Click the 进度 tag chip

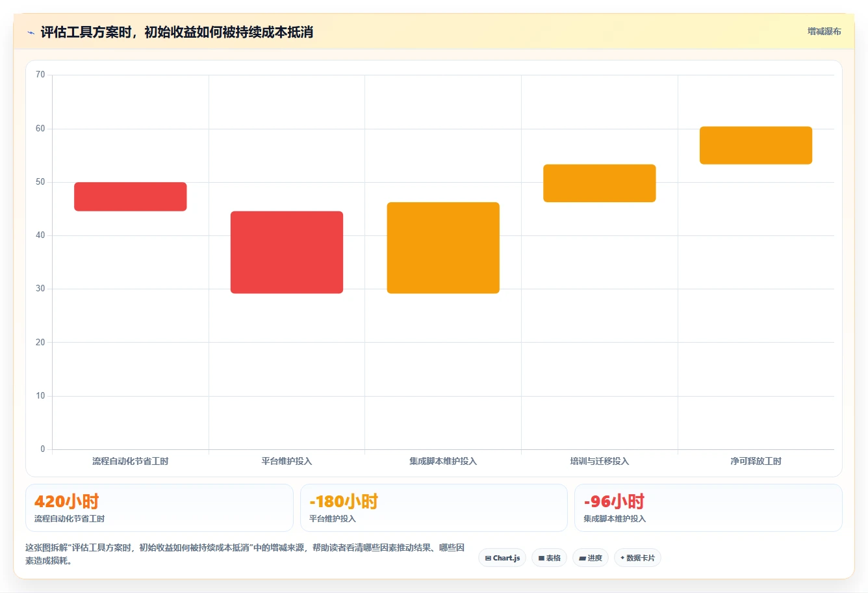pyautogui.click(x=591, y=558)
